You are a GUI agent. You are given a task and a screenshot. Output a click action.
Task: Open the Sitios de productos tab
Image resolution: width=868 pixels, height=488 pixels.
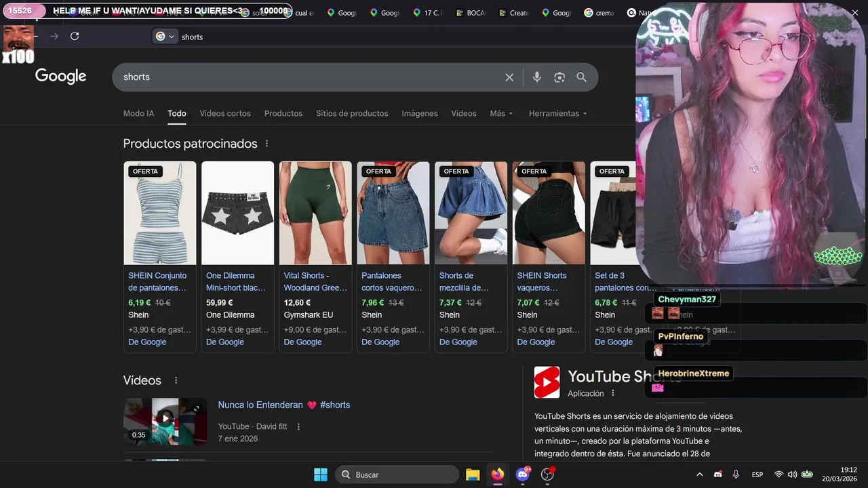352,113
